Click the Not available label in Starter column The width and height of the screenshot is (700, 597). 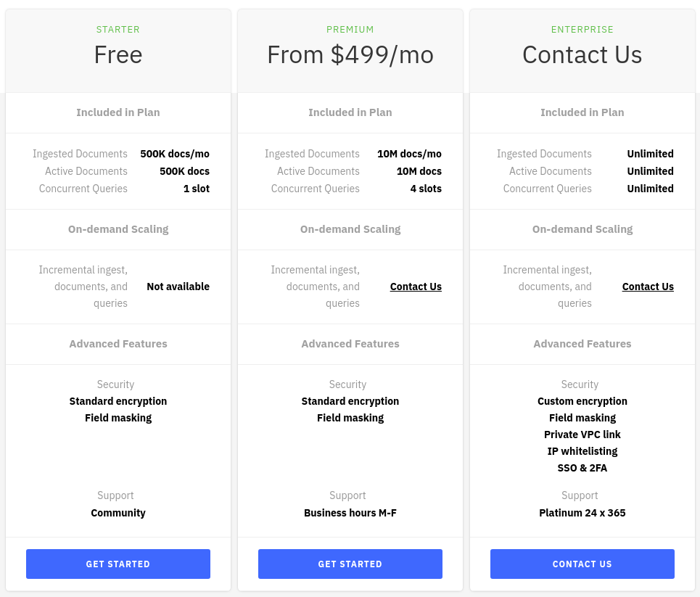178,287
